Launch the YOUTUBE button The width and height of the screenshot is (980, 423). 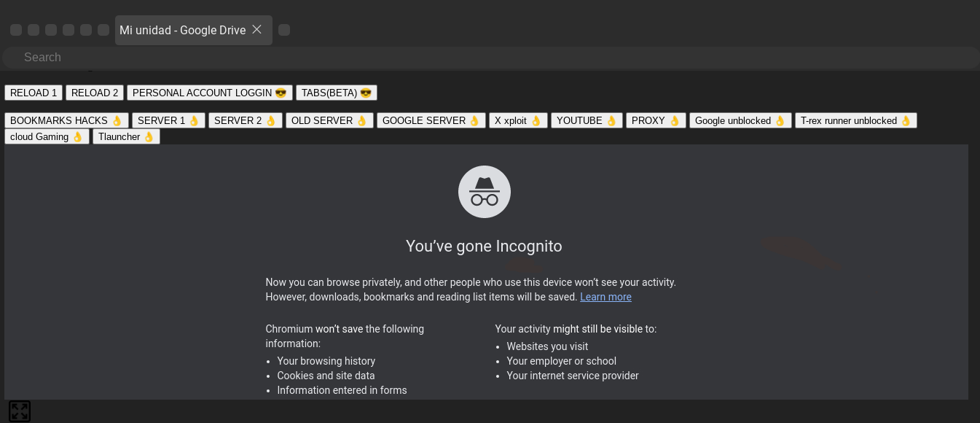coord(587,120)
